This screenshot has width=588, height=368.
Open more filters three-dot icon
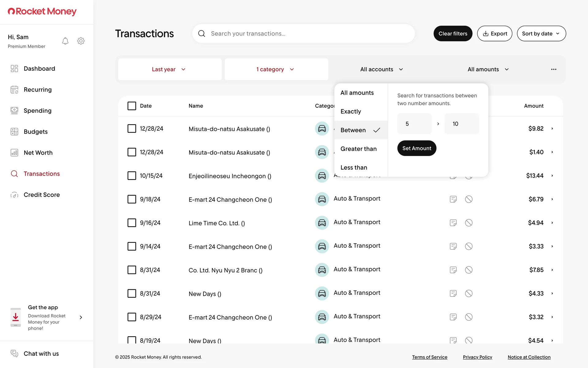click(554, 69)
